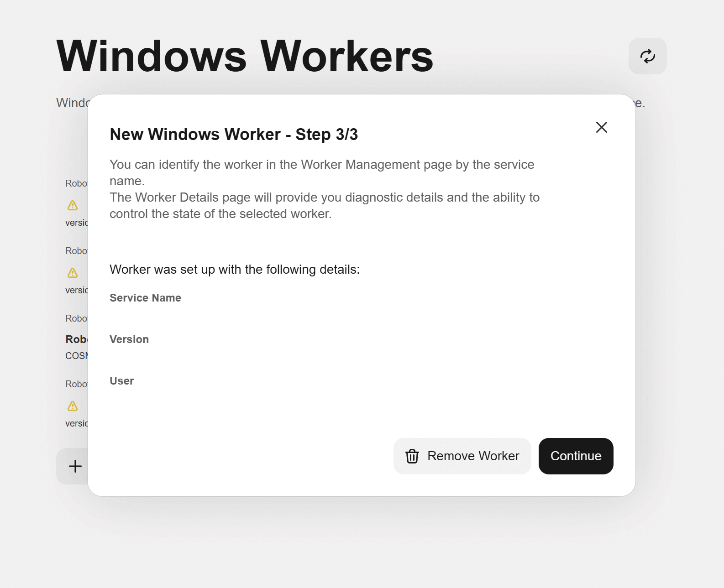Click the second worker's warning icon
724x588 pixels.
point(73,273)
